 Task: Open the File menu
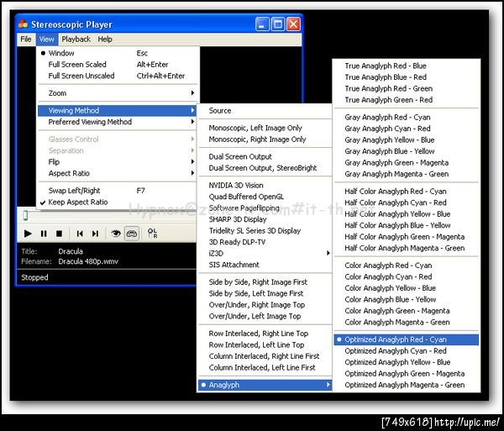click(x=26, y=39)
